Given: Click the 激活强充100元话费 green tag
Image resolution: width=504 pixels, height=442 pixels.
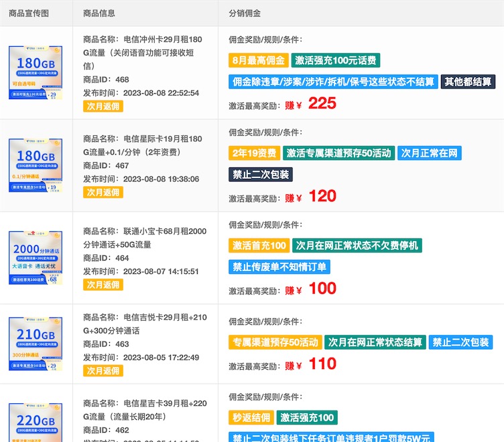Looking at the screenshot, I should [336, 60].
